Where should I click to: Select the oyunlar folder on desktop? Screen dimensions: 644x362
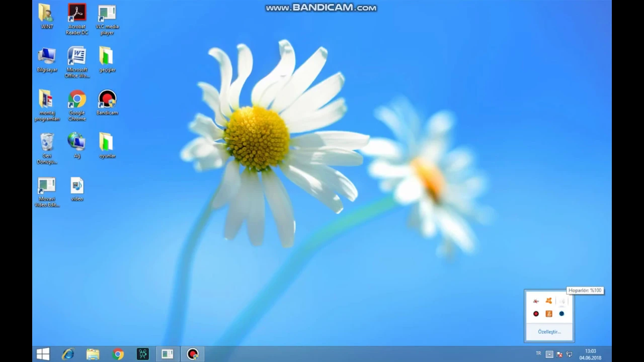[107, 146]
